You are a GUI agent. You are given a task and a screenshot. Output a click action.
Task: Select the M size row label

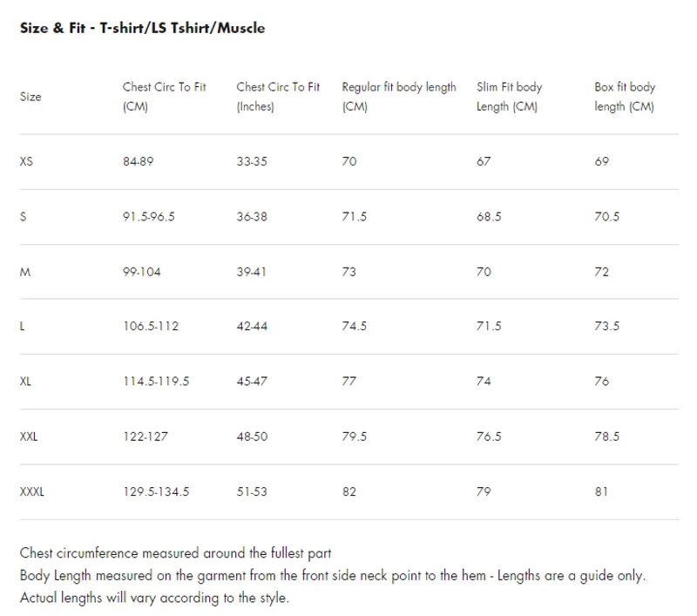click(25, 272)
